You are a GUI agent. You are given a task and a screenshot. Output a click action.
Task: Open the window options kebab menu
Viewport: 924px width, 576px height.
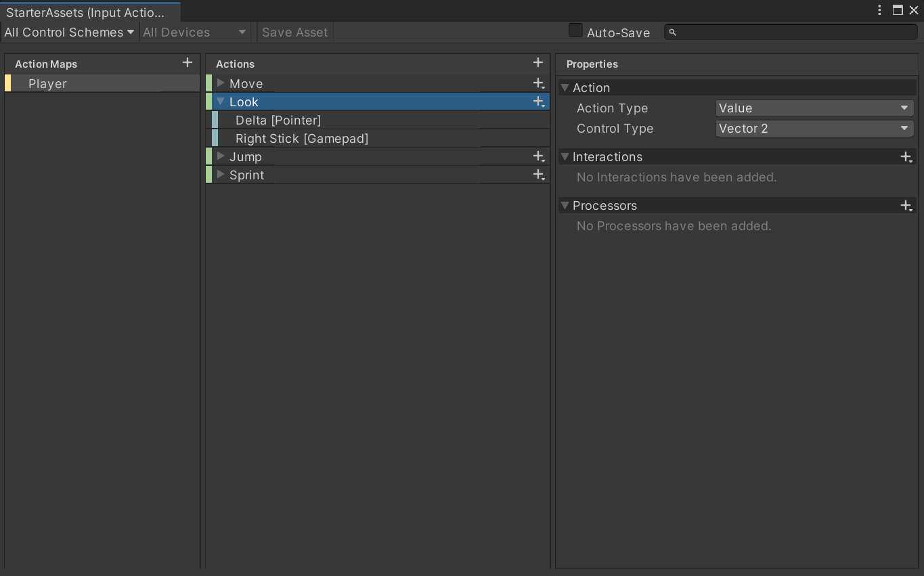(879, 10)
